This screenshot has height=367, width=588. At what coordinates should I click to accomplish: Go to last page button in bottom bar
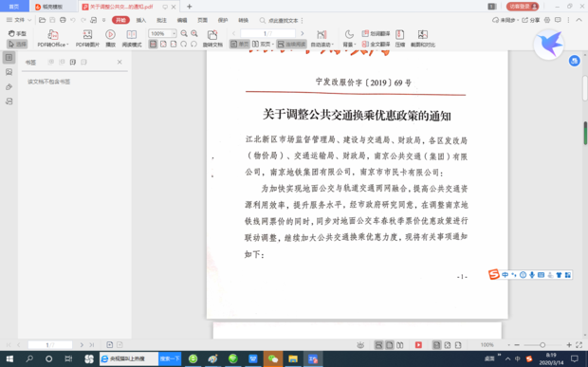(91, 345)
